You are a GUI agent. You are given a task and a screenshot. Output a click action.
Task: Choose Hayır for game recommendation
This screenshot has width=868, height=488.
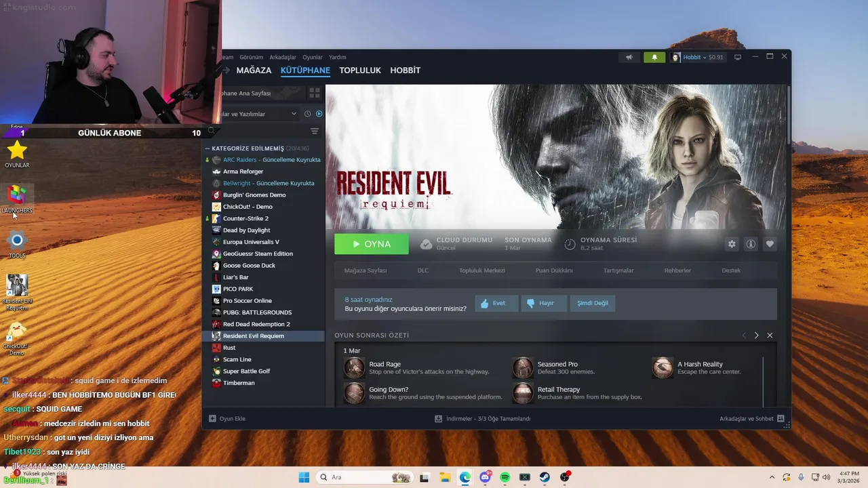[544, 303]
